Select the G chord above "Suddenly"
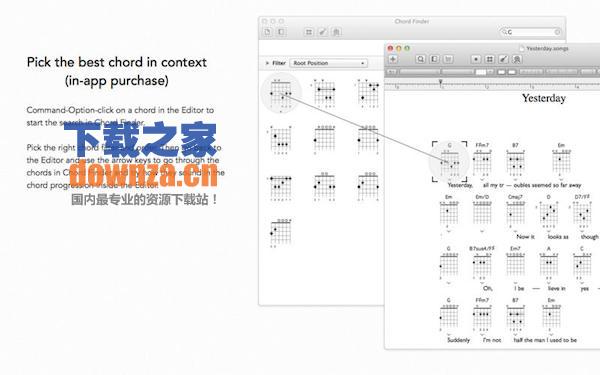 [448, 315]
